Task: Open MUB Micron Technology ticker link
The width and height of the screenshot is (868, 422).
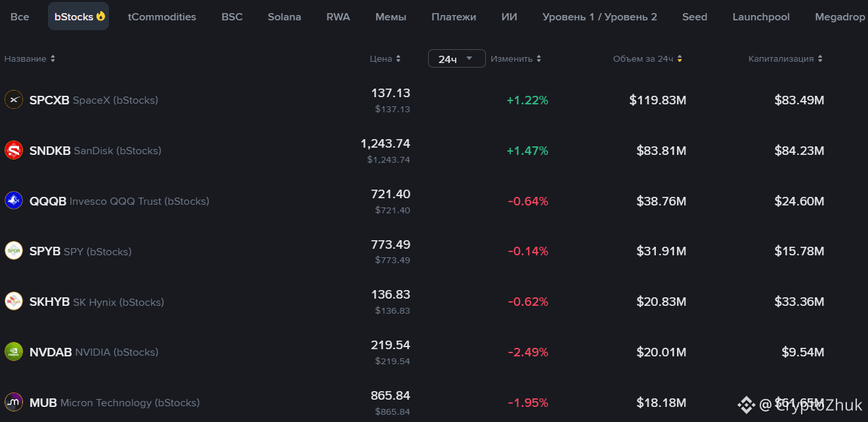Action: [114, 402]
